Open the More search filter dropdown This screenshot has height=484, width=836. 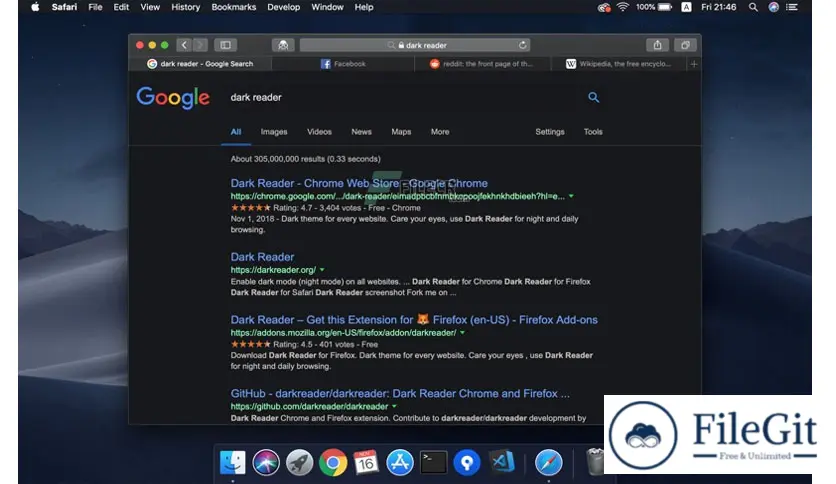[440, 132]
